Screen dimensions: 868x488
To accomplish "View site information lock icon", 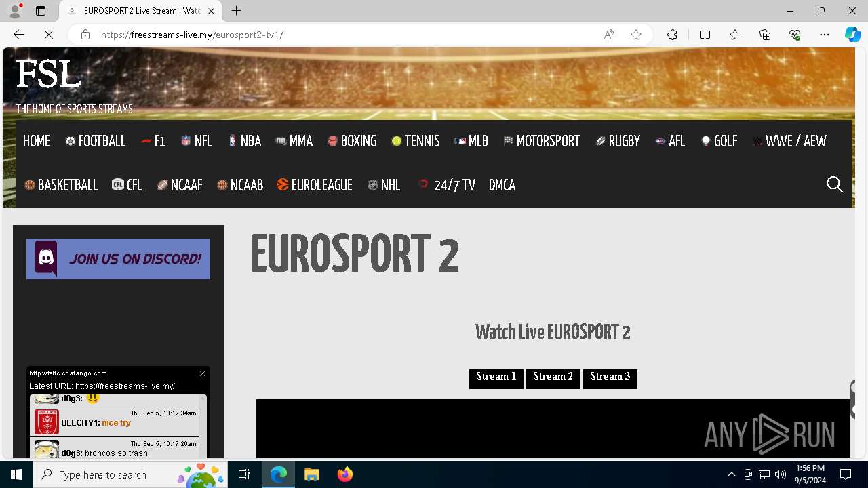I will tap(85, 35).
